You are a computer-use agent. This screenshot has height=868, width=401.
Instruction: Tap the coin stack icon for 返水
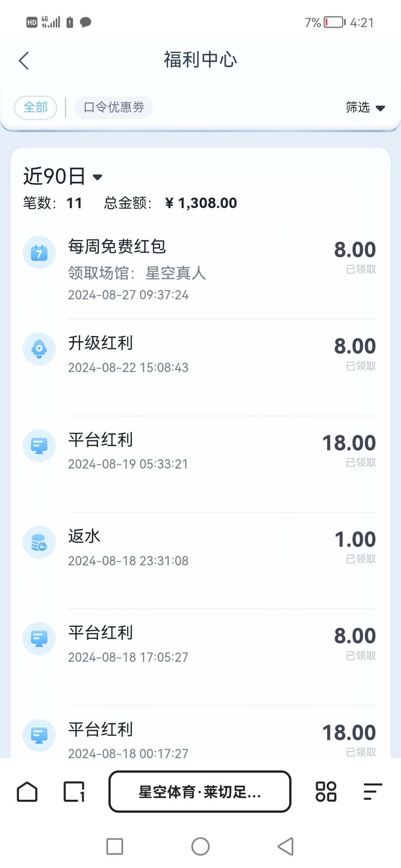[39, 542]
